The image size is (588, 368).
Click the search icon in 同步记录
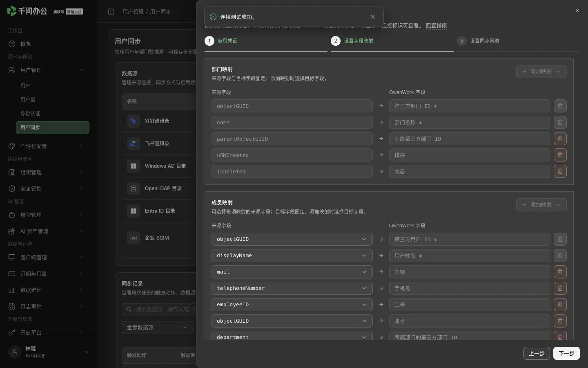(x=129, y=310)
